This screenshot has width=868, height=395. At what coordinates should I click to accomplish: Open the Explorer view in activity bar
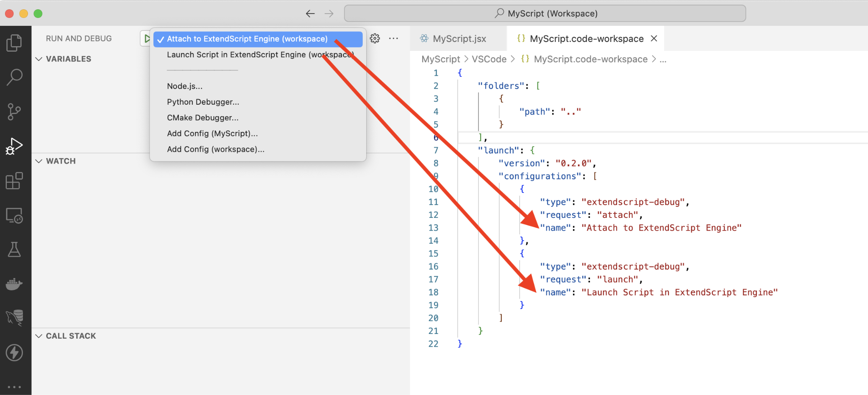14,43
